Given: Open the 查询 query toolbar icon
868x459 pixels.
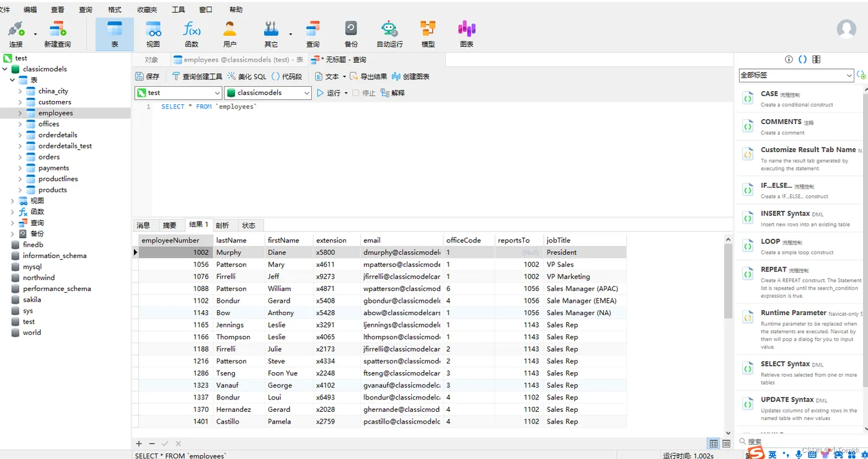Looking at the screenshot, I should 313,34.
